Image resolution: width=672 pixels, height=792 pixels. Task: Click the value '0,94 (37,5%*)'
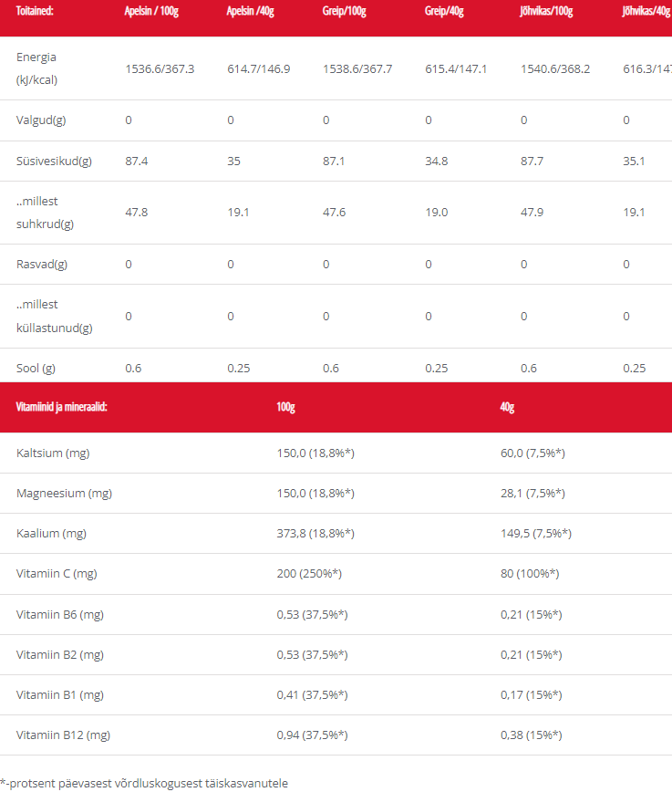coord(312,735)
